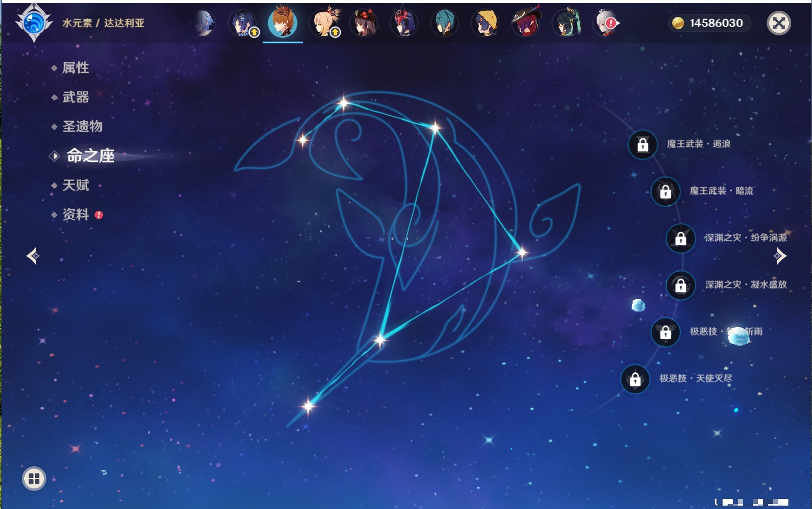Viewport: 812px width, 509px height.
Task: View locked node 深渊之灾·凝水盛放
Action: click(x=680, y=286)
